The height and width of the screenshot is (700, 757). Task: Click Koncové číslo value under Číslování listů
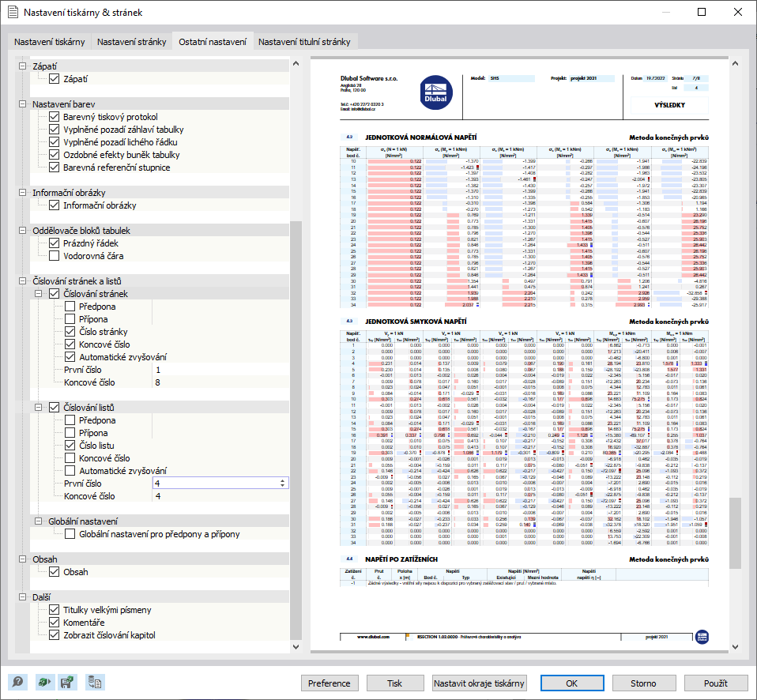coord(220,496)
